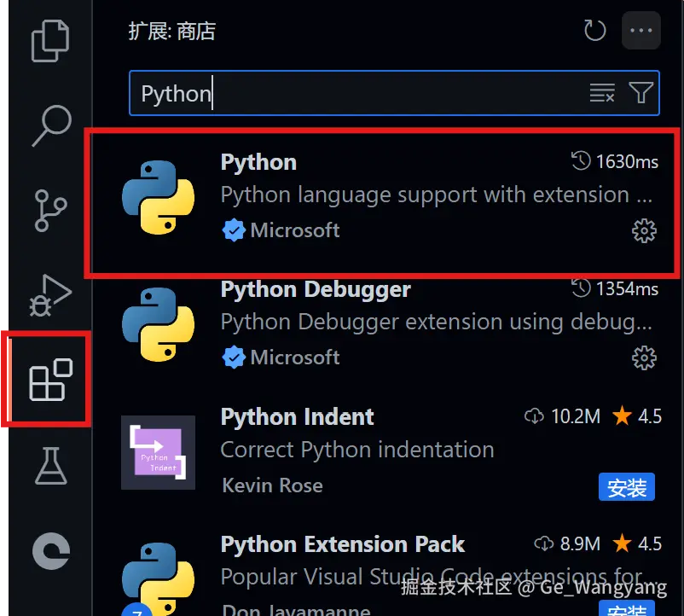
Task: Click the activity bar icon below Testing
Action: pyautogui.click(x=50, y=550)
